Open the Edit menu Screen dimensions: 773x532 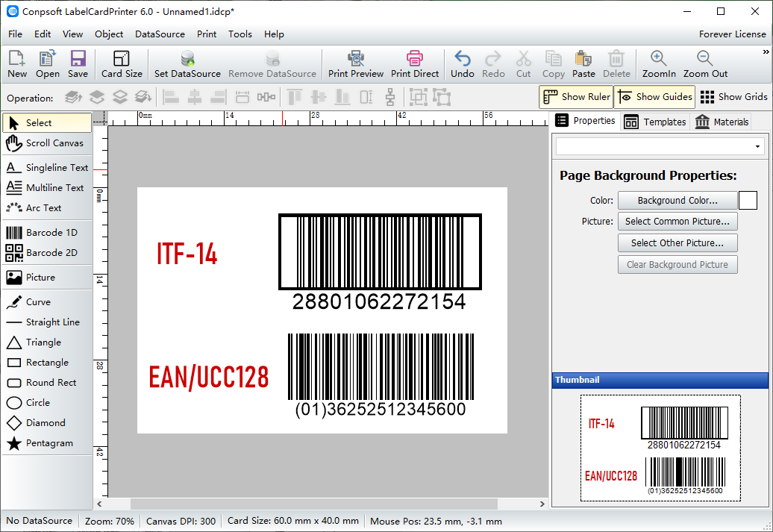pos(43,34)
